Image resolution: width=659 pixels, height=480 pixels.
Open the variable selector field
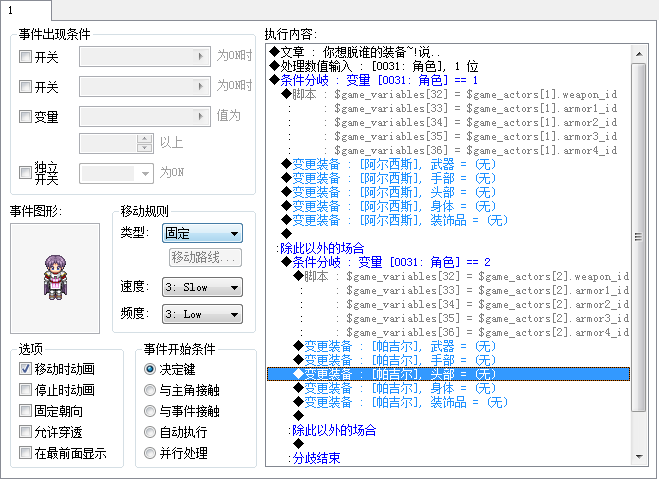tap(145, 116)
